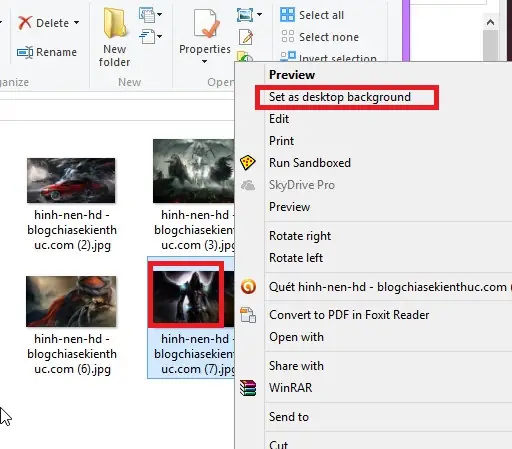Click the red X Delete icon

25,23
